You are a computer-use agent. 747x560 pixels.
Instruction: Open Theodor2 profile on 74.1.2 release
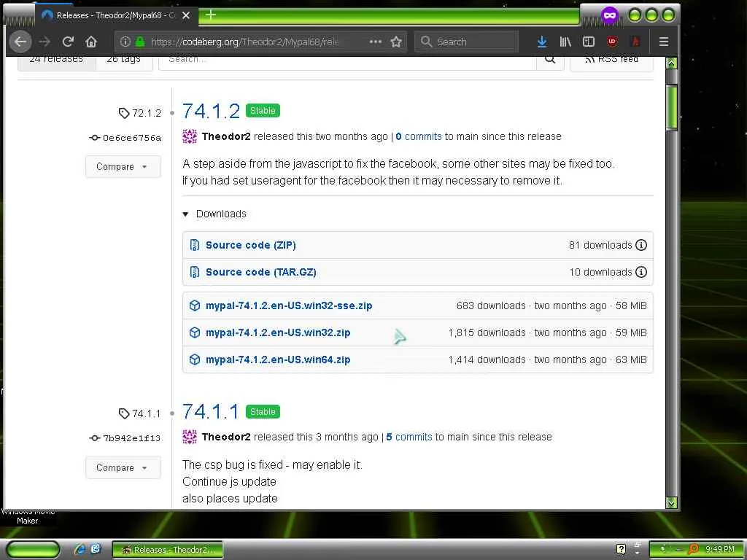[226, 136]
